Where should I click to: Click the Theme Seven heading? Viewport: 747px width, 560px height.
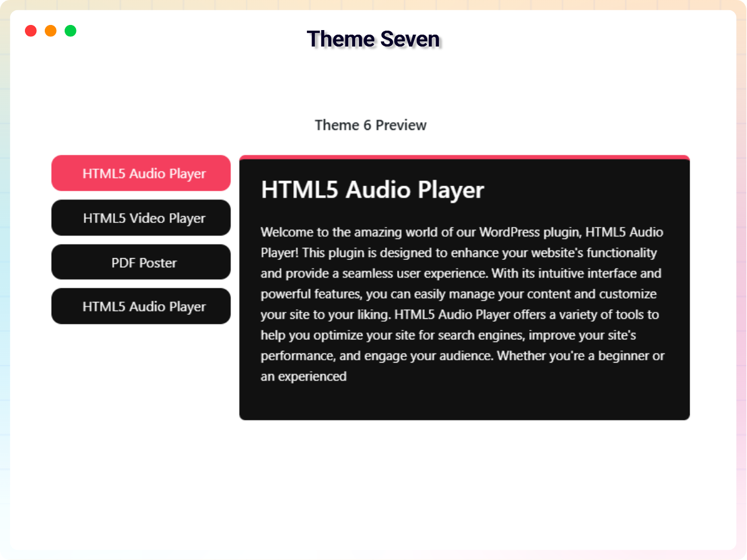point(373,39)
